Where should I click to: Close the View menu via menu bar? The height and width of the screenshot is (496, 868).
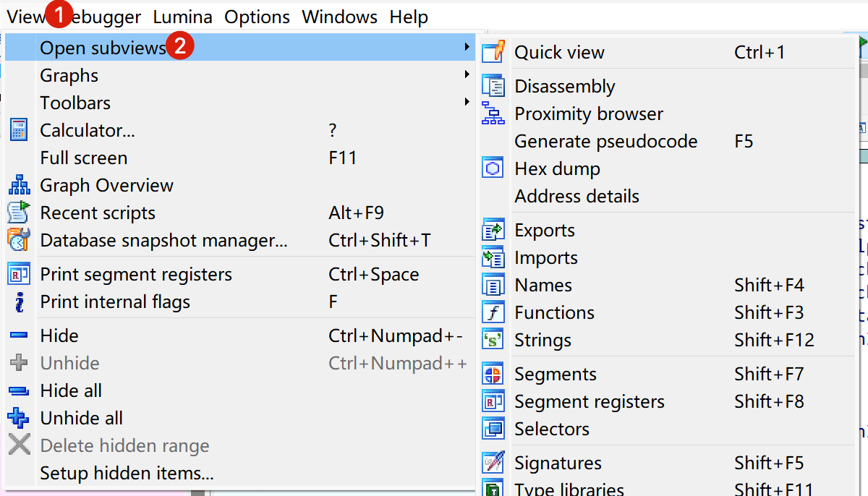coord(26,17)
